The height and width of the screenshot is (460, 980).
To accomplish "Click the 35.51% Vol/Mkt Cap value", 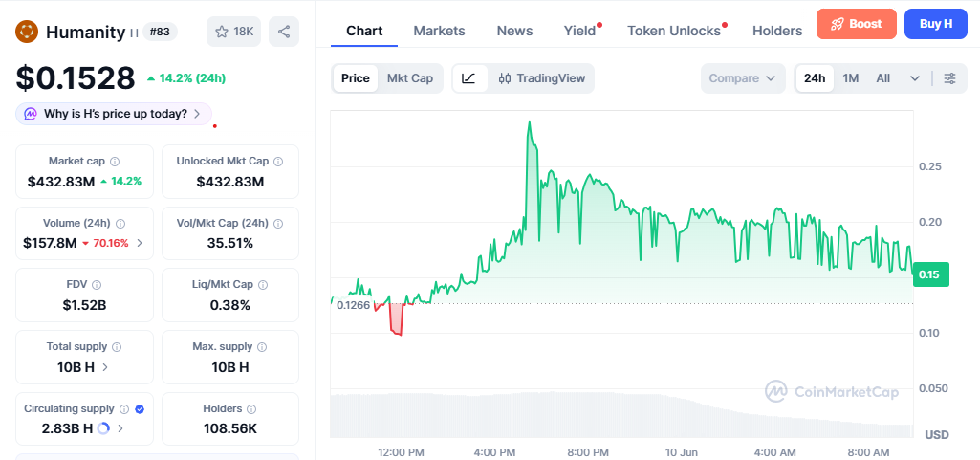I will [230, 243].
